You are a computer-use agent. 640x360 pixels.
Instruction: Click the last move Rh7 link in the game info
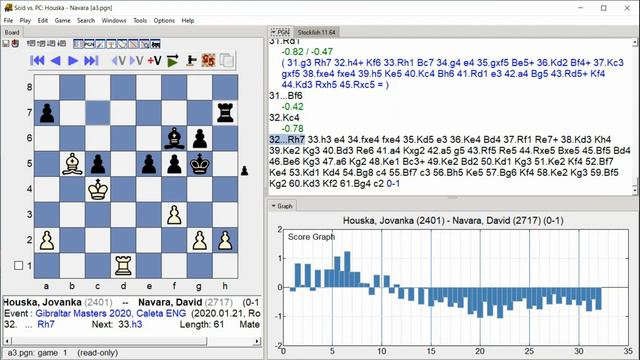click(x=46, y=324)
